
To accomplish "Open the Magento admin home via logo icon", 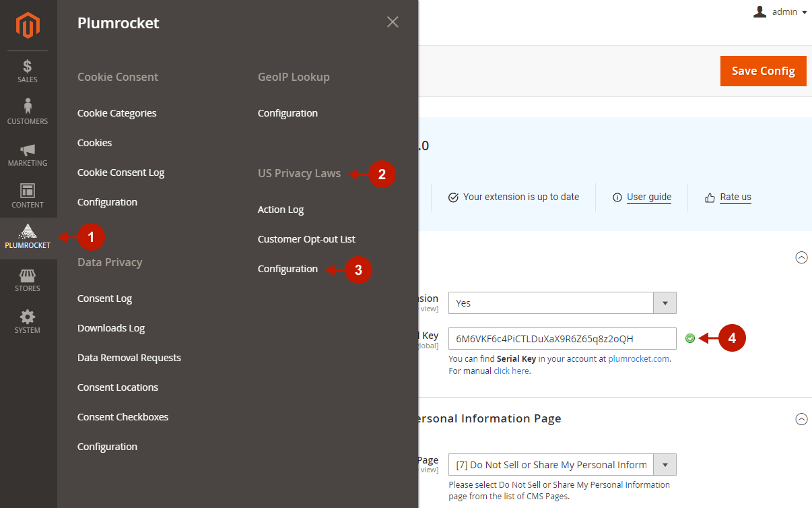I will 28,26.
